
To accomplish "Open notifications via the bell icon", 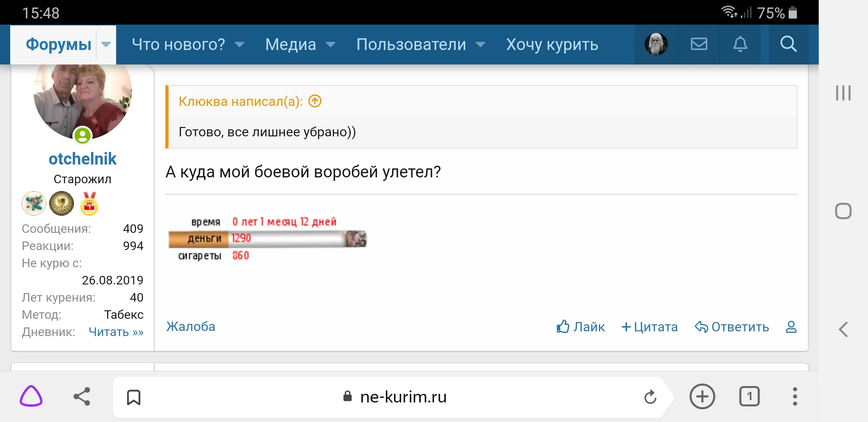I will 741,44.
